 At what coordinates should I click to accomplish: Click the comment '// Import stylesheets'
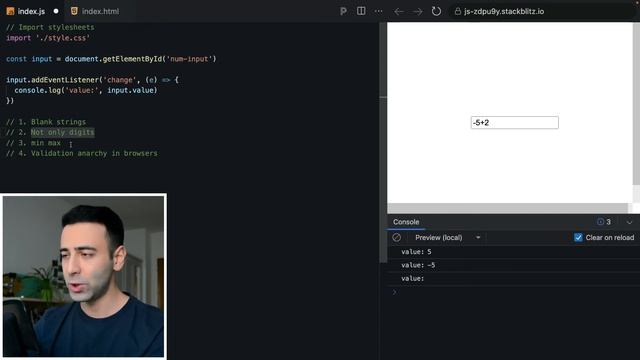[x=50, y=27]
